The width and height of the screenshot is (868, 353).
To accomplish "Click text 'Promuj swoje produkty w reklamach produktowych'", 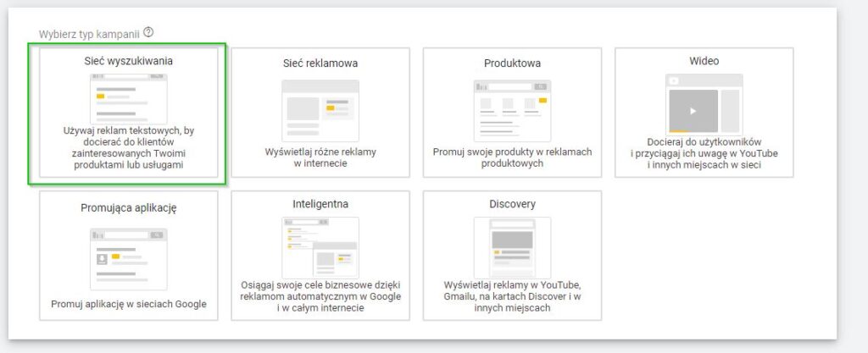I will pyautogui.click(x=512, y=157).
